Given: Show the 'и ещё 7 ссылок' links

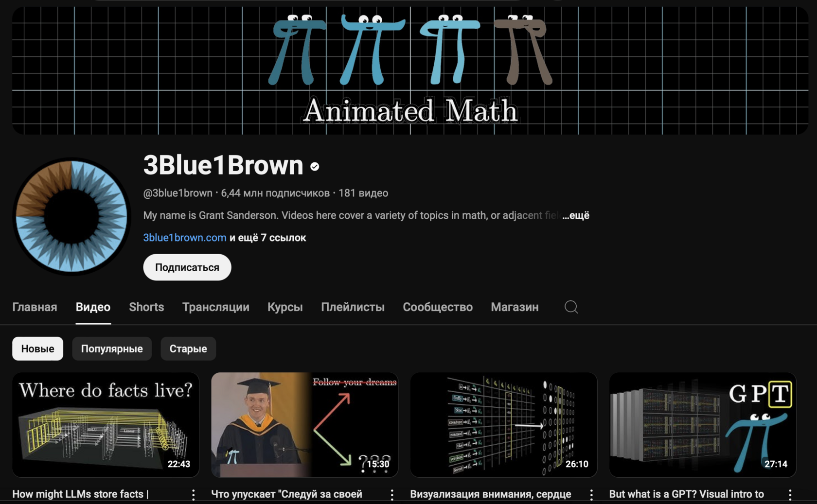Looking at the screenshot, I should pos(268,238).
